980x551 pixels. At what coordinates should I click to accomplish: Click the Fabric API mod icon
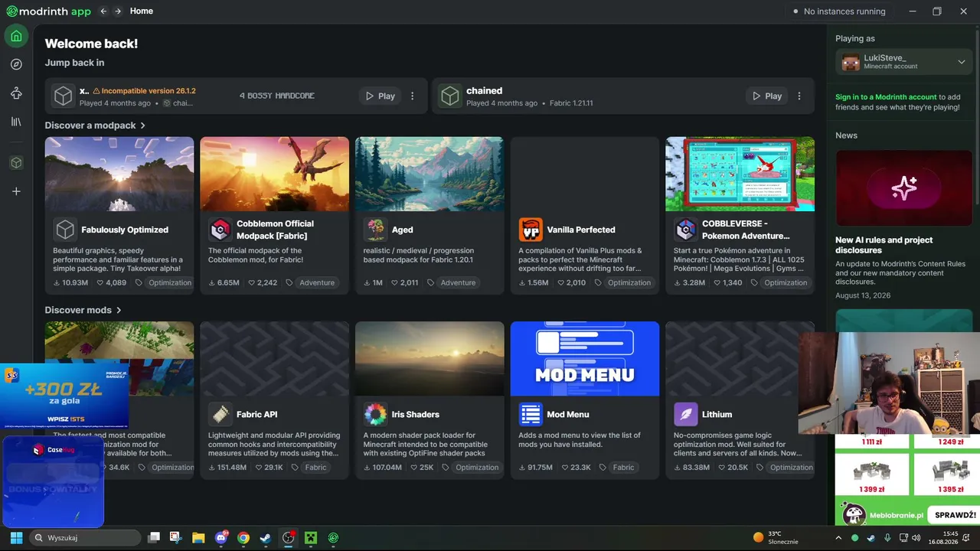220,414
